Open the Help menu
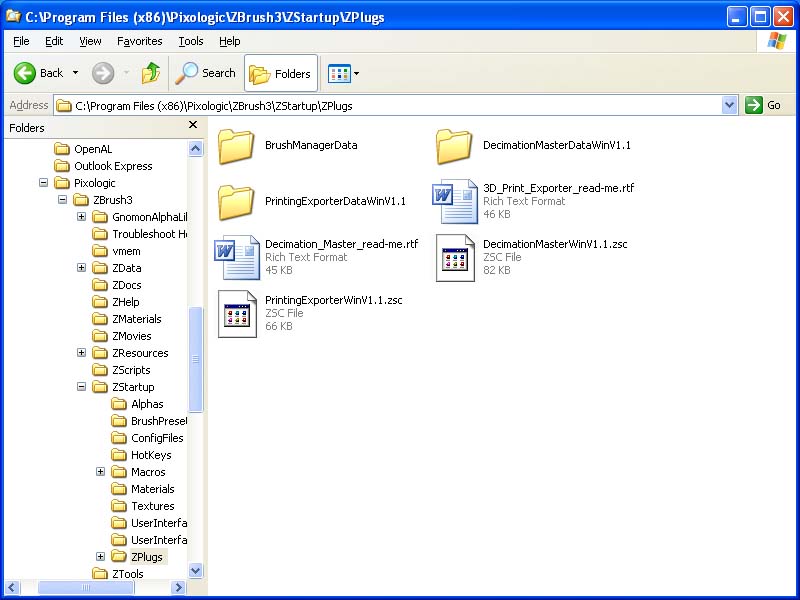Screen dimensions: 800x600 point(230,41)
